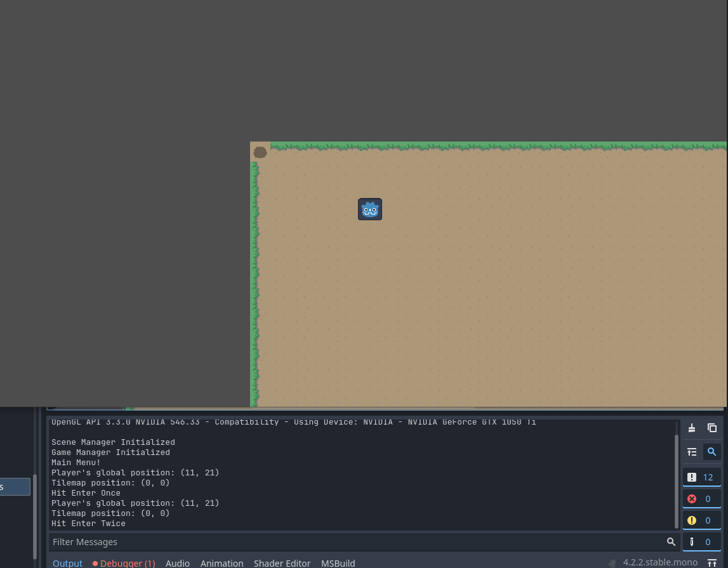
Task: Click the "Hit Enter Twice" log line
Action: click(x=88, y=524)
